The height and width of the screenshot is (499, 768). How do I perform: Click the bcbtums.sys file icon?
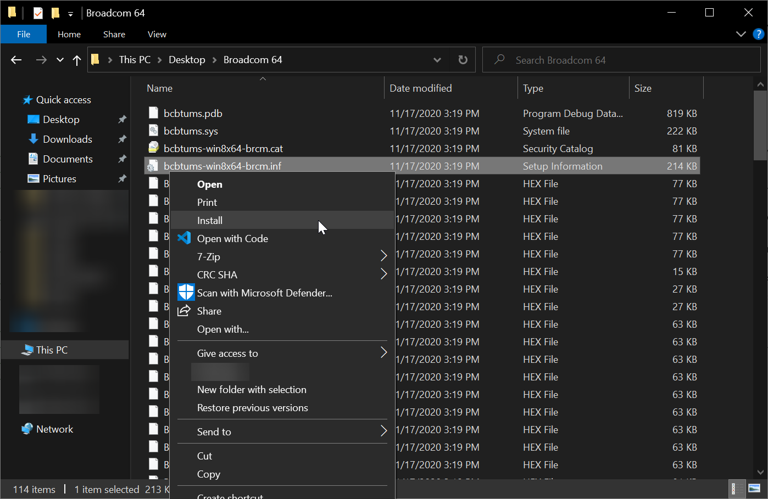(153, 131)
